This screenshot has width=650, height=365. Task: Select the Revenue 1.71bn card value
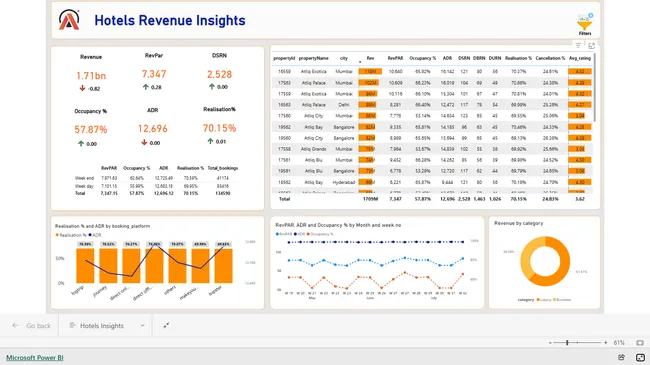coord(91,75)
